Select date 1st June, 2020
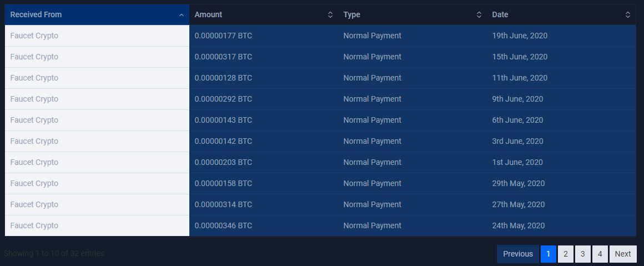This screenshot has height=266, width=644. pyautogui.click(x=517, y=162)
